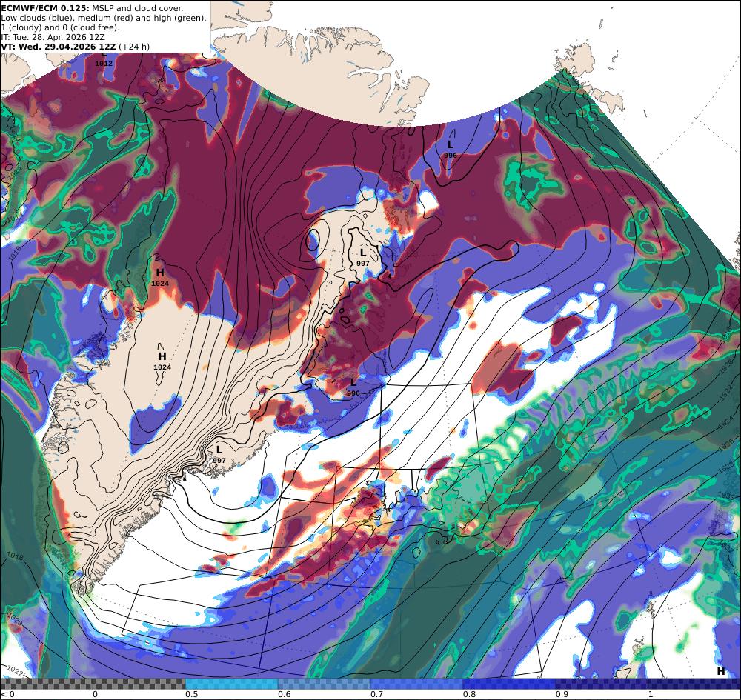Image resolution: width=741 pixels, height=700 pixels.
Task: Click the '1030' isobar label
Action: [x=726, y=496]
